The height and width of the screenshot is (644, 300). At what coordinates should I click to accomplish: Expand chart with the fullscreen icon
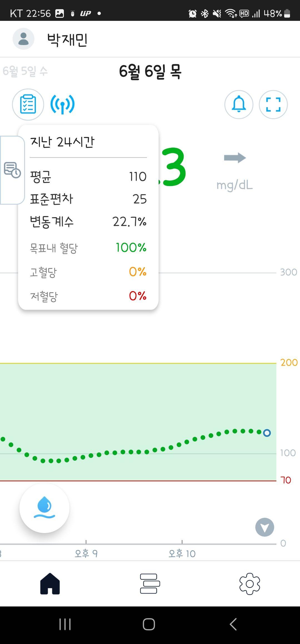coord(273,105)
